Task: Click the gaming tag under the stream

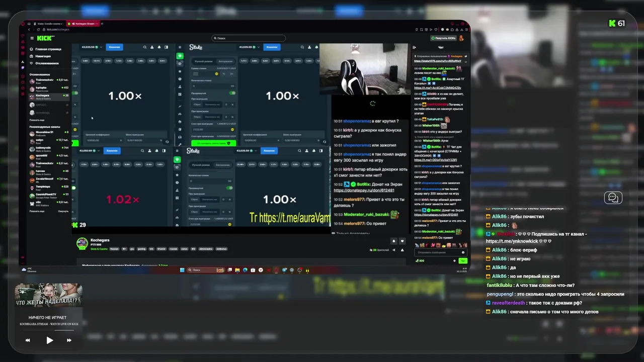Action: point(142,249)
